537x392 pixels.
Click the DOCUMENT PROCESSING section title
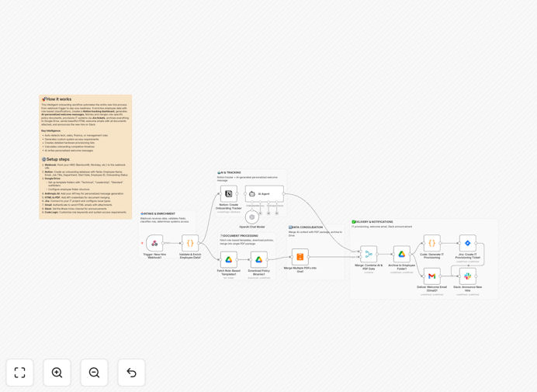pos(239,236)
